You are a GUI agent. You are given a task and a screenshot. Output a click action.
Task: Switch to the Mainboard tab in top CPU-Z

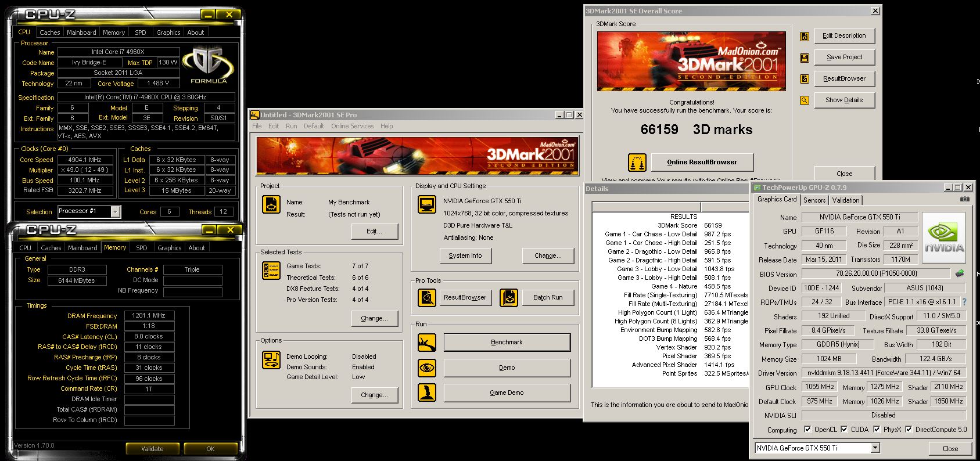point(81,33)
